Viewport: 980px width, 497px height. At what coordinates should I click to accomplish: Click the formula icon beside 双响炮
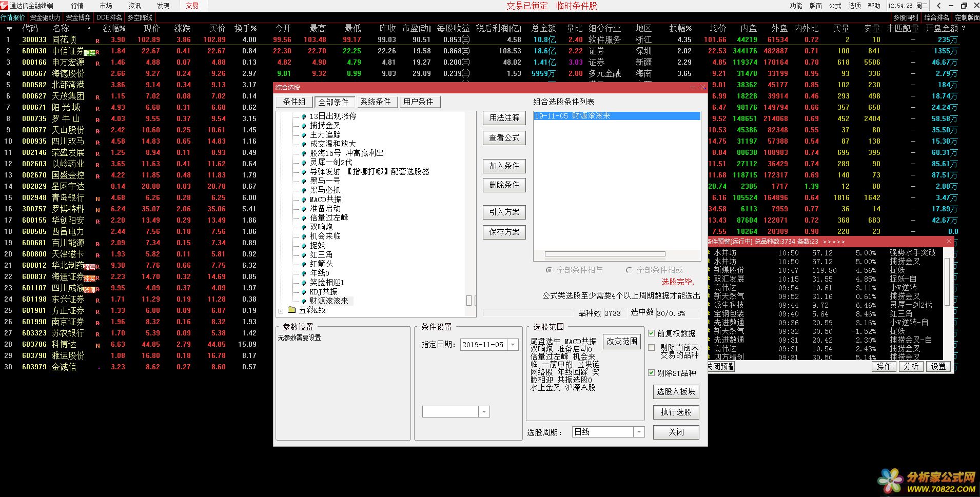(x=304, y=227)
